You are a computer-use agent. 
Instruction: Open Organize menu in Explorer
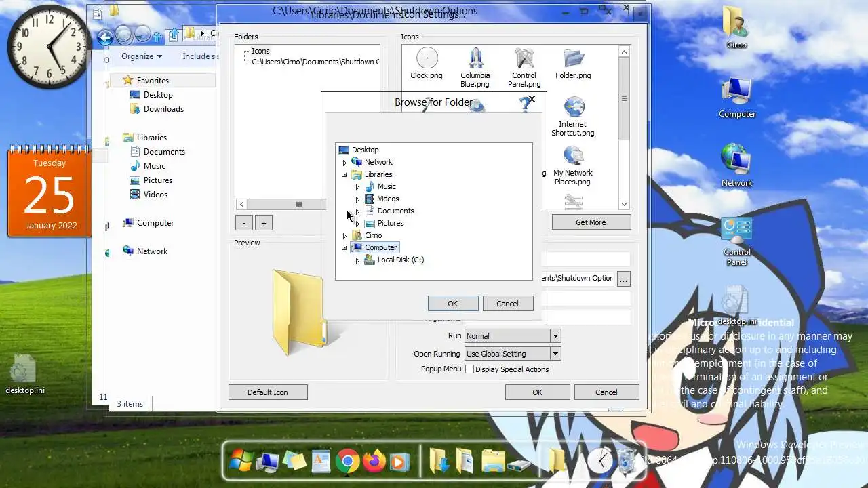coord(142,56)
